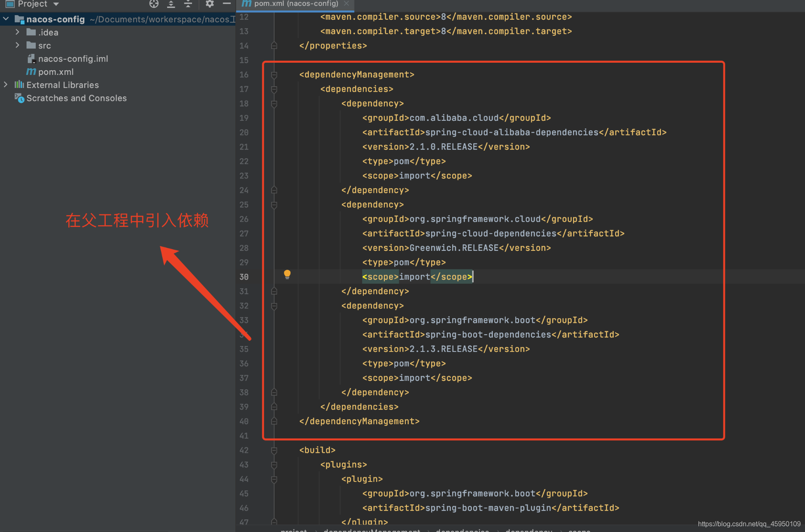Click on maven.compiler.source line 12
The height and width of the screenshot is (532, 805).
pyautogui.click(x=446, y=17)
